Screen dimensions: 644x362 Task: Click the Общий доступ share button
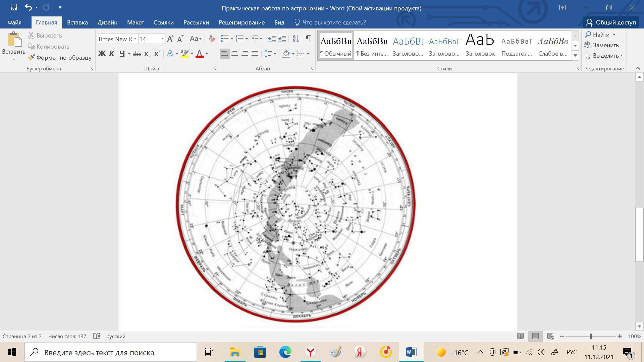click(610, 22)
